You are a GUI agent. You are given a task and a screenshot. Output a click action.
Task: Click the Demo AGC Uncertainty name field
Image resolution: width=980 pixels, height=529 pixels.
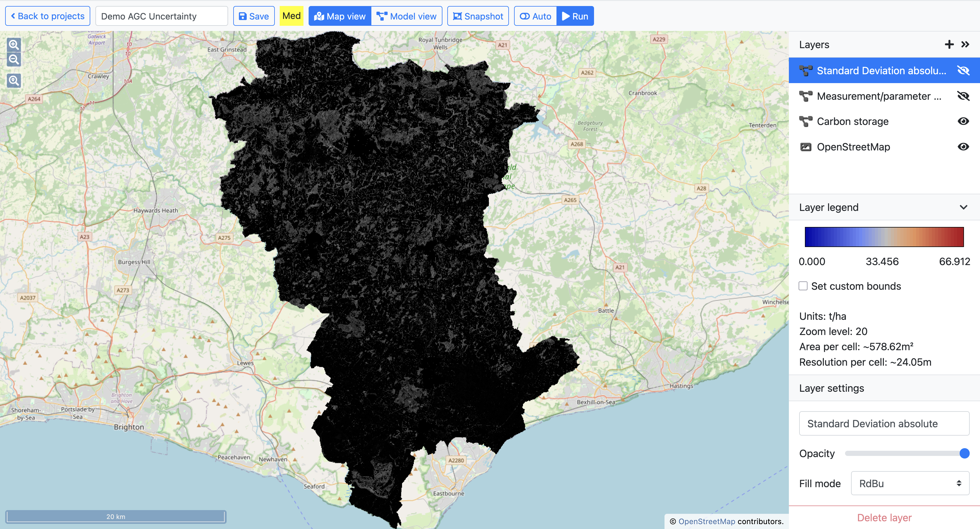click(x=161, y=16)
